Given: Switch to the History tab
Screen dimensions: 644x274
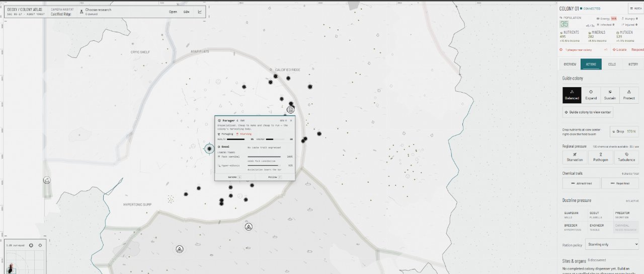Looking at the screenshot, I should [633, 64].
